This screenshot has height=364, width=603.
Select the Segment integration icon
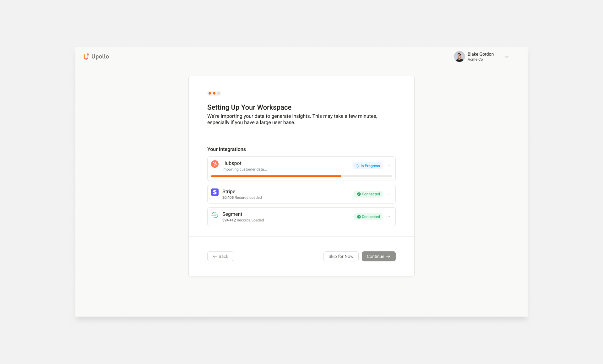coord(215,215)
